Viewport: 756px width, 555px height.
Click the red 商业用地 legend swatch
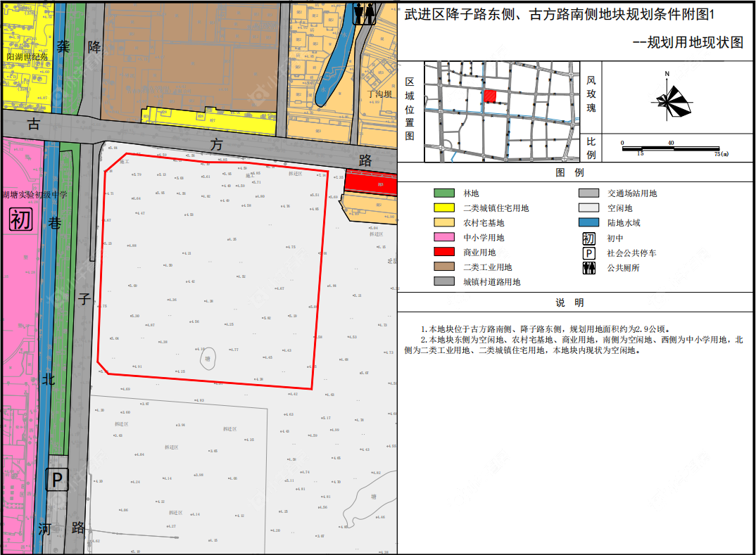(443, 253)
